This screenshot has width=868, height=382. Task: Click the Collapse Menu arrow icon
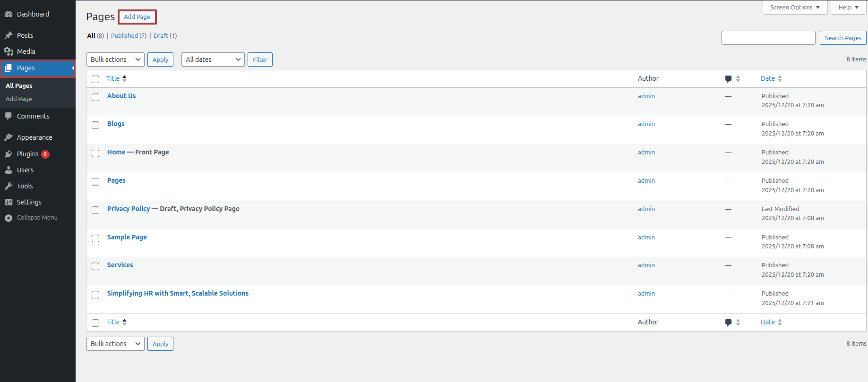point(9,218)
